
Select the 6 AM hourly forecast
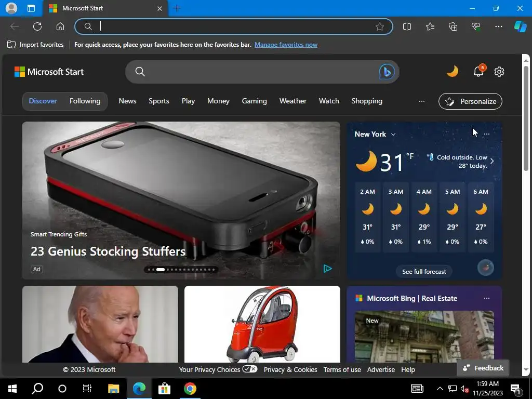point(481,217)
